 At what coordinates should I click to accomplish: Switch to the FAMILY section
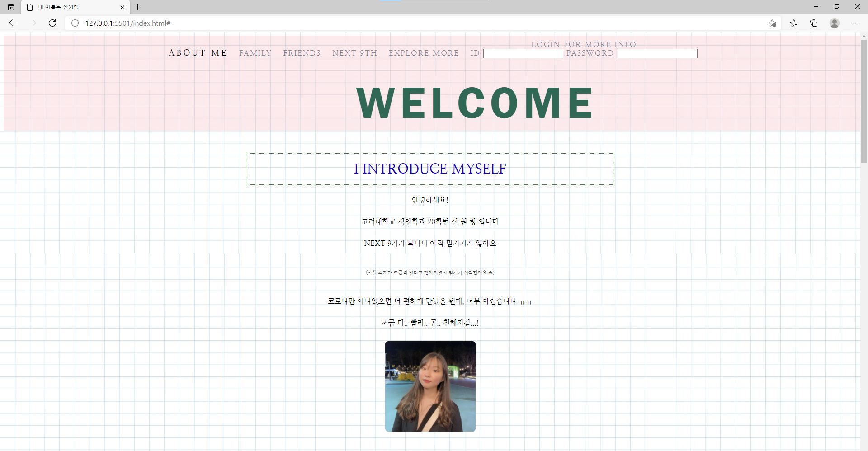coord(255,53)
